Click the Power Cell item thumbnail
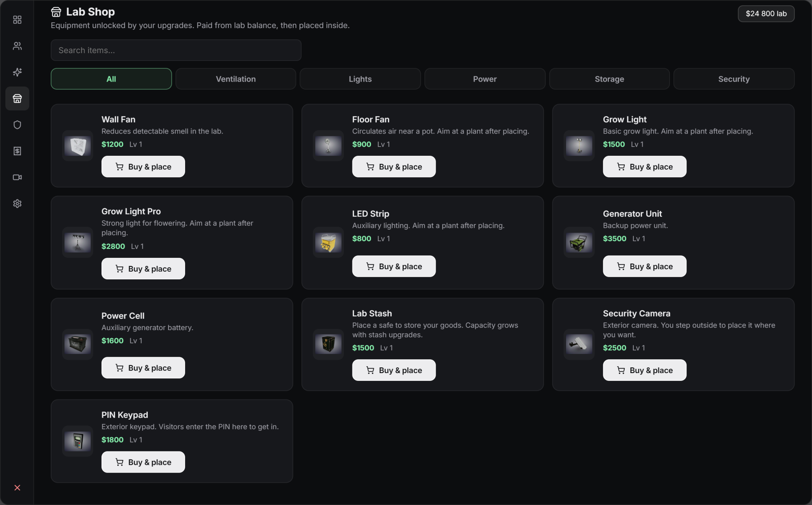The width and height of the screenshot is (812, 505). pyautogui.click(x=78, y=344)
